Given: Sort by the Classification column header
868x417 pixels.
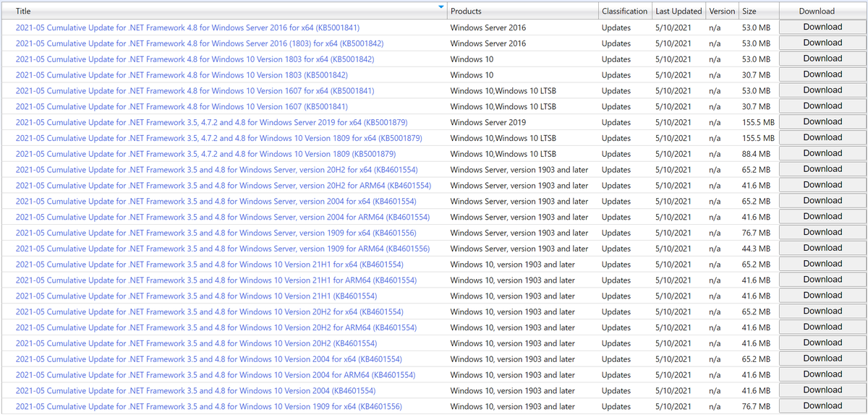Looking at the screenshot, I should 624,11.
